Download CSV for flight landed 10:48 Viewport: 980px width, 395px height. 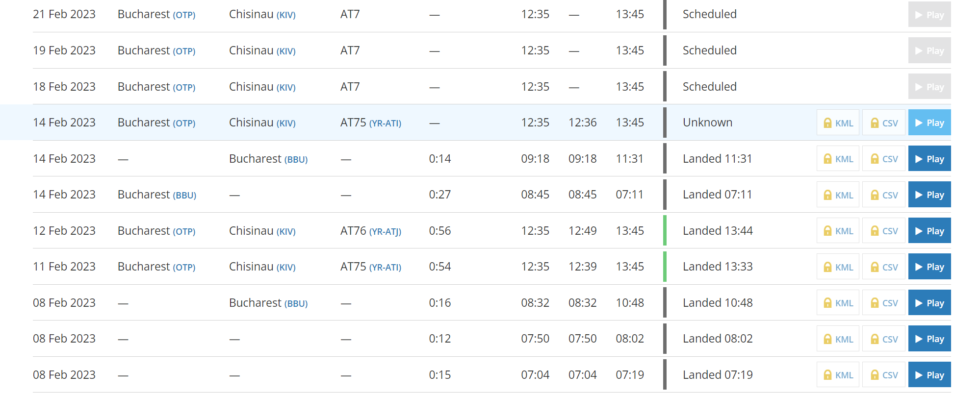pos(884,303)
